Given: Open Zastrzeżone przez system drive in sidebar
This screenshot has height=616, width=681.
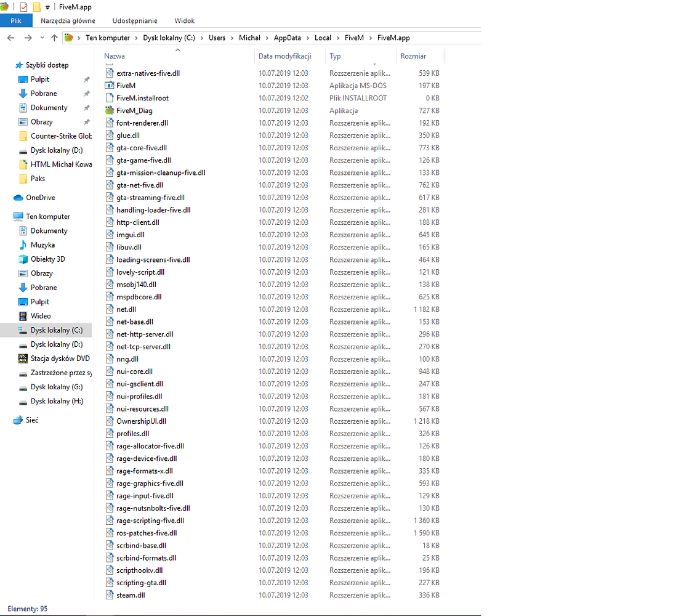Looking at the screenshot, I should 61,373.
